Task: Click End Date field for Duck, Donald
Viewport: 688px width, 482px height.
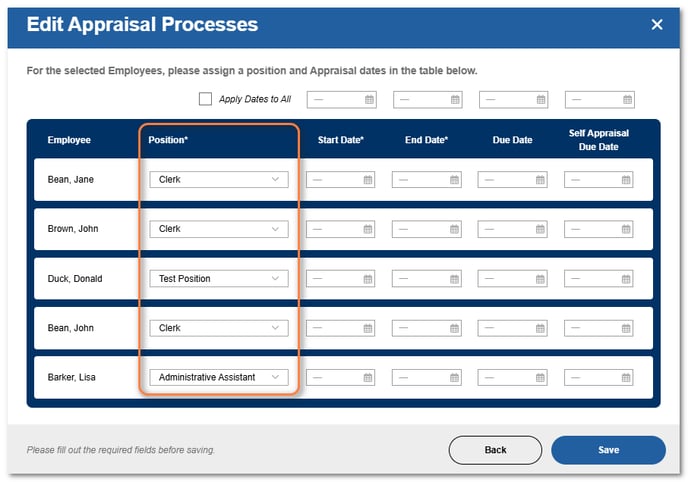Action: pos(426,279)
